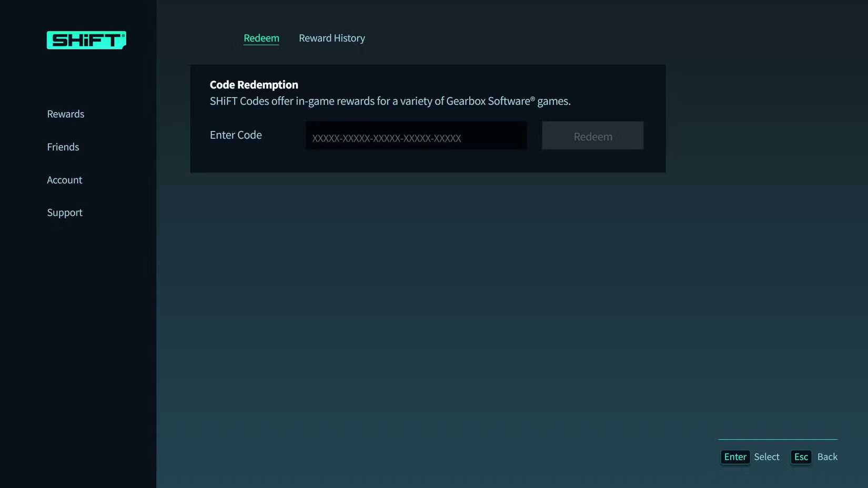Select the XXXXX code placeholder text
Viewport: 868px width, 488px height.
[388, 138]
